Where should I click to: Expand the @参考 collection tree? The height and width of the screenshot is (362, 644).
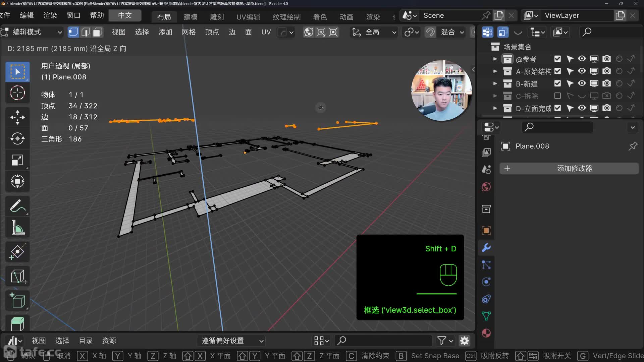click(495, 59)
